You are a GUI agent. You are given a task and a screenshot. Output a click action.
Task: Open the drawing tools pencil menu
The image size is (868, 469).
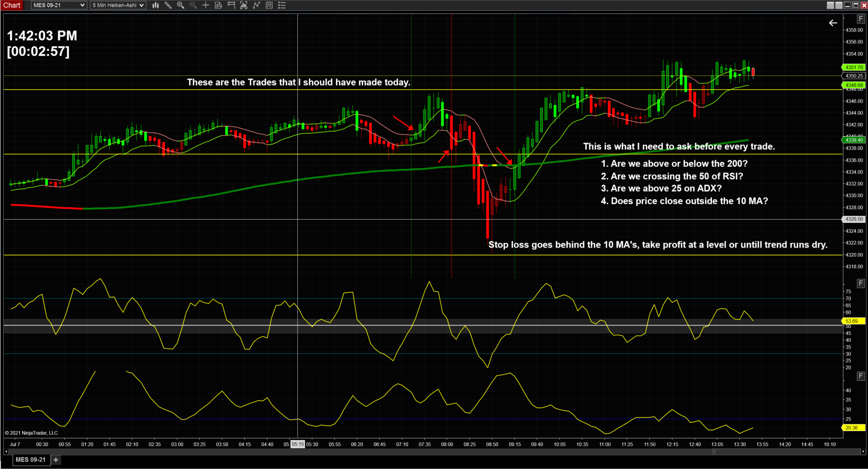pos(168,5)
